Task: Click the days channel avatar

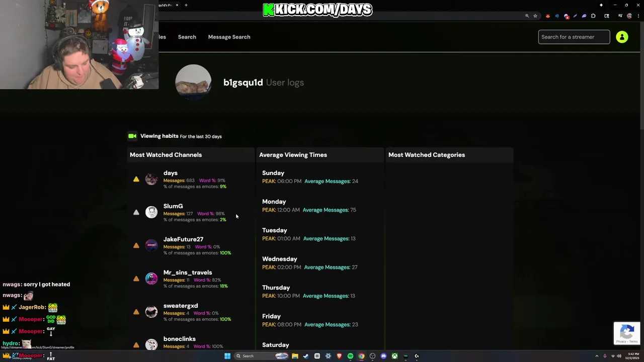Action: pos(151,179)
